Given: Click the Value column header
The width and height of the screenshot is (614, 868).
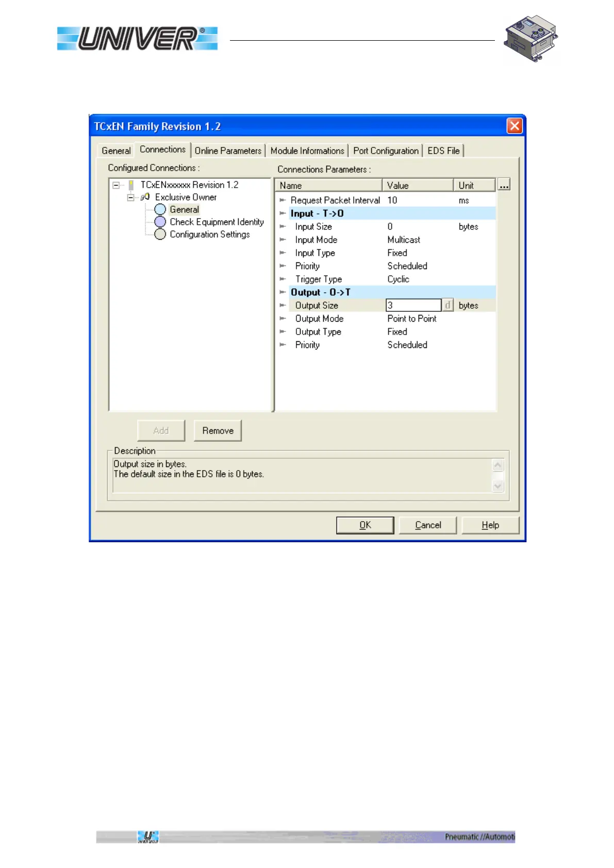Looking at the screenshot, I should [418, 185].
